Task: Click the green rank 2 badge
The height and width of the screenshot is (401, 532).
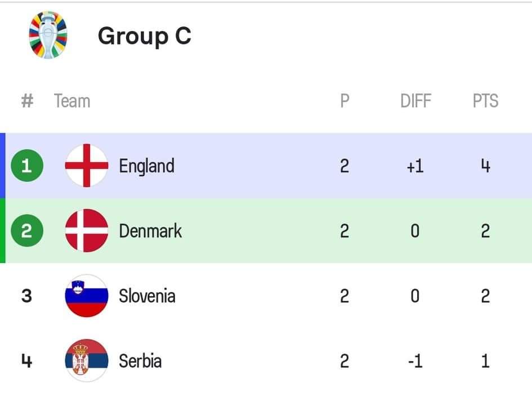Action: point(26,230)
